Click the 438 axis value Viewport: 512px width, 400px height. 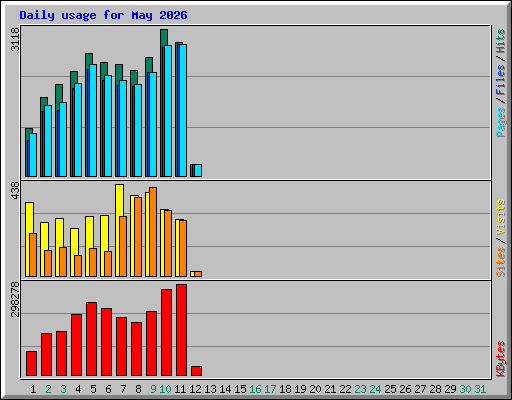point(15,190)
